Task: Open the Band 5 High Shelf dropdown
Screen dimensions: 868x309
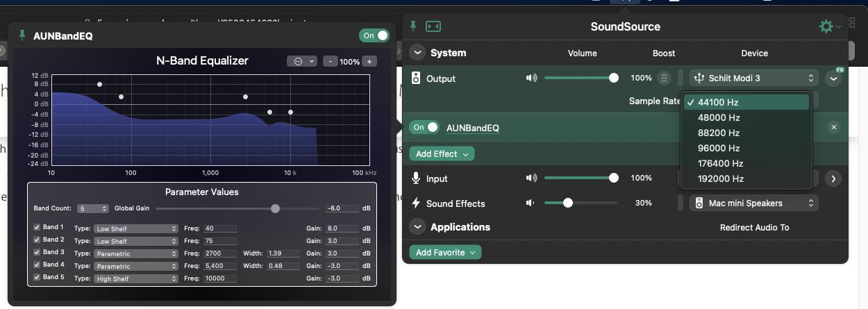Action: coord(135,278)
